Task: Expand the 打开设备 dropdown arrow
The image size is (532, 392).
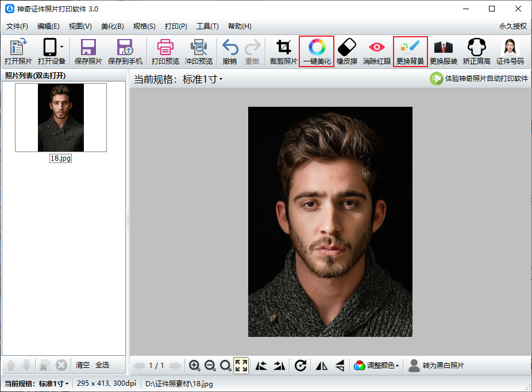Action: coord(61,46)
